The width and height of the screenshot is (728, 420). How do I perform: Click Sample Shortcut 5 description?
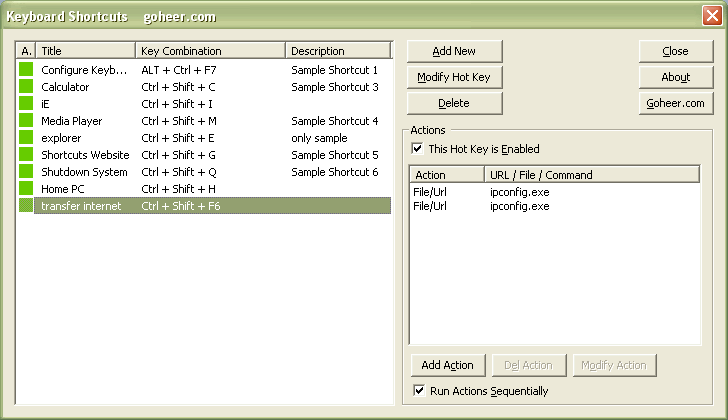pos(335,155)
